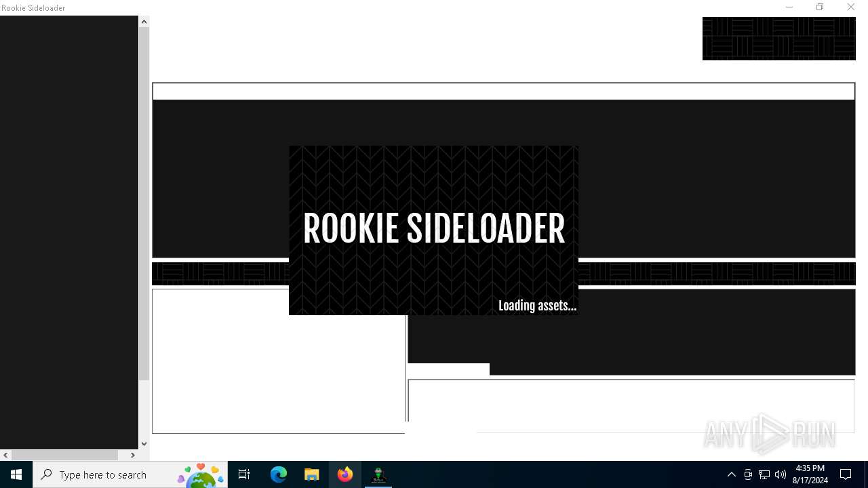Click the sidebar vertical scrollbar thumb

tap(144, 203)
